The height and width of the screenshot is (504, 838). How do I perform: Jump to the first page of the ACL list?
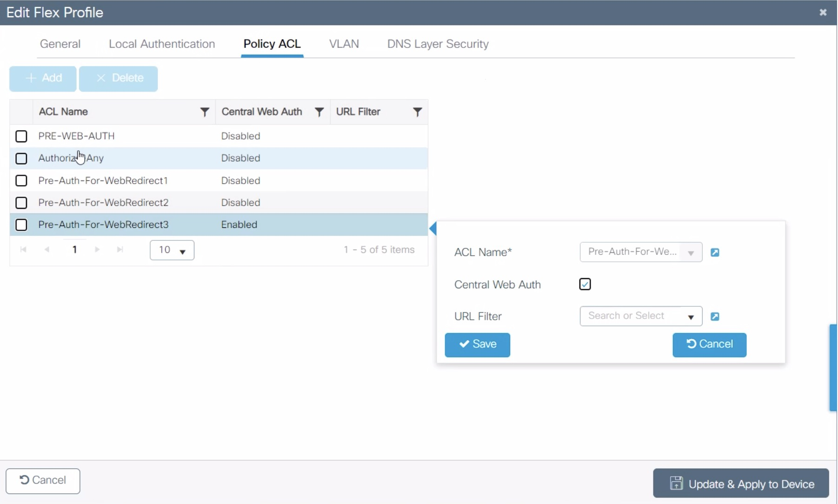[23, 250]
